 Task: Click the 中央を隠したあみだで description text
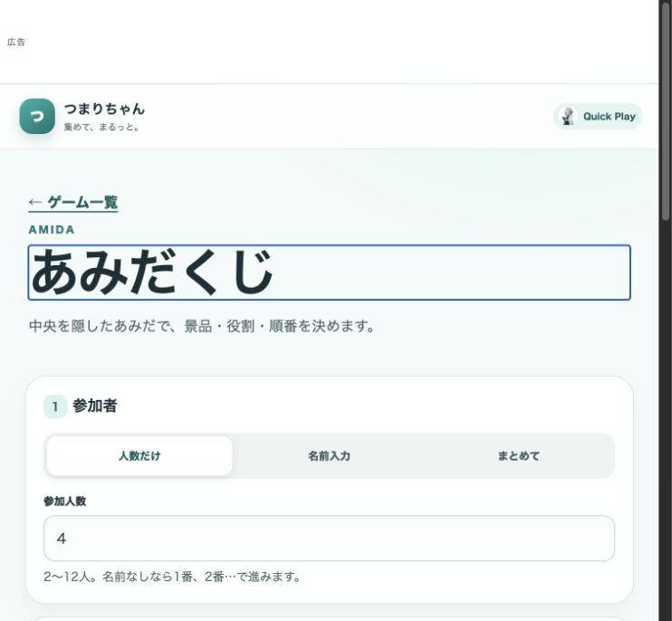click(202, 326)
